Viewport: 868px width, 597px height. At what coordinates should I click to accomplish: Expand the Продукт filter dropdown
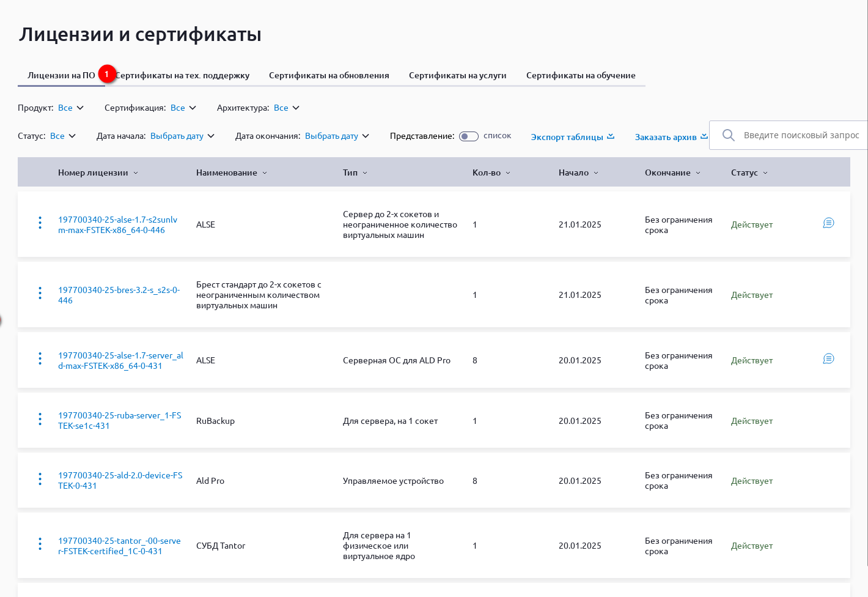[x=71, y=108]
